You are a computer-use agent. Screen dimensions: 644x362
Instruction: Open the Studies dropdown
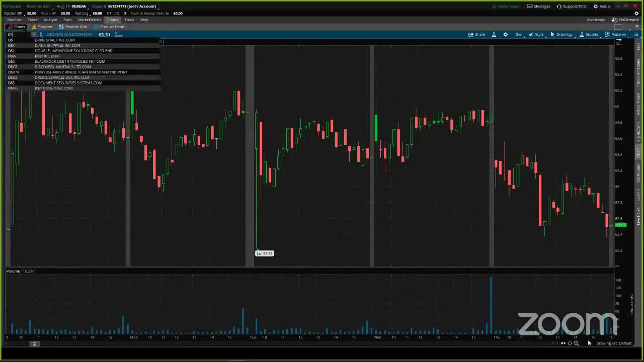[x=589, y=34]
